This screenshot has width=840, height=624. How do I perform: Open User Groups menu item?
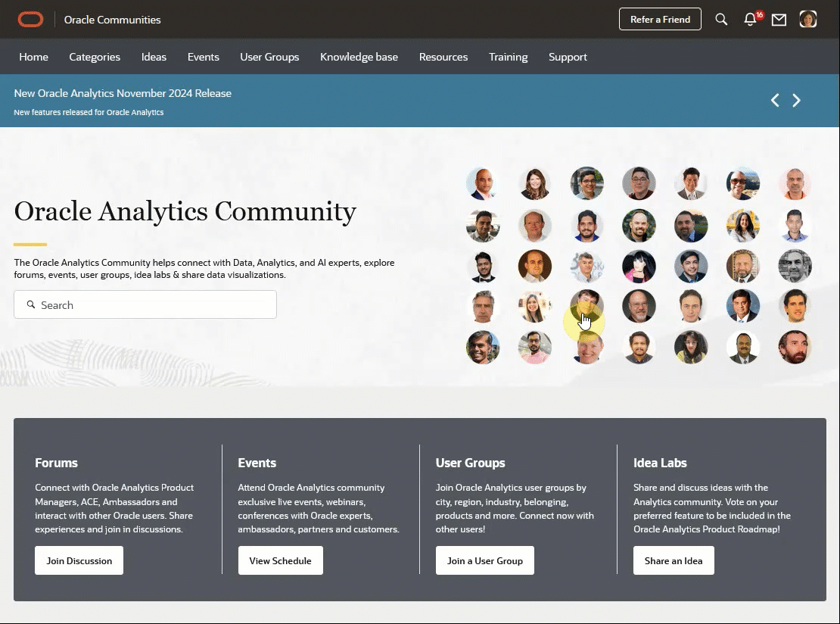269,57
